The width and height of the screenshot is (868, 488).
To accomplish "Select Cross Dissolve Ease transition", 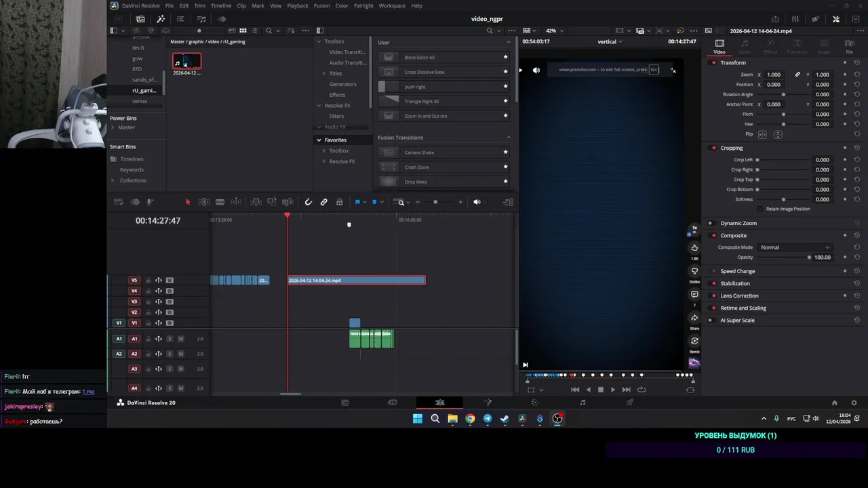I will coord(443,72).
